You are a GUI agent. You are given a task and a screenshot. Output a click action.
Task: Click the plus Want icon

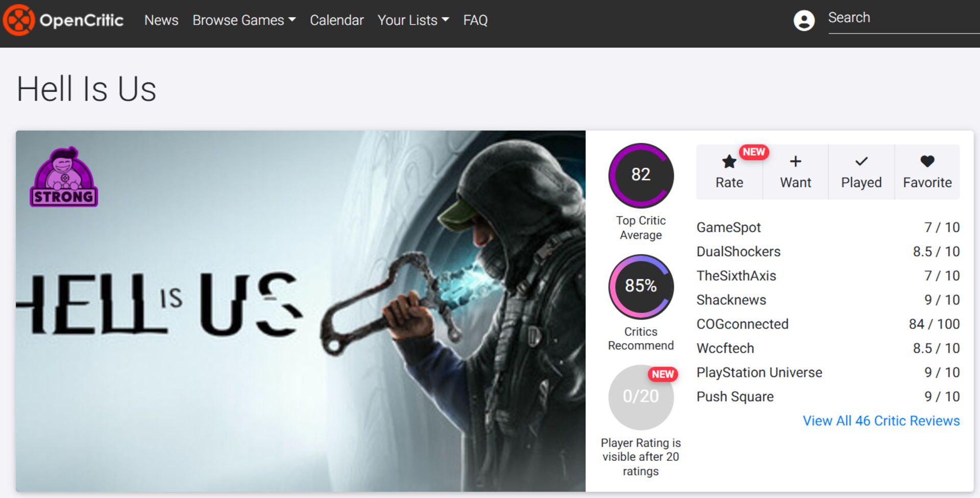(x=795, y=162)
